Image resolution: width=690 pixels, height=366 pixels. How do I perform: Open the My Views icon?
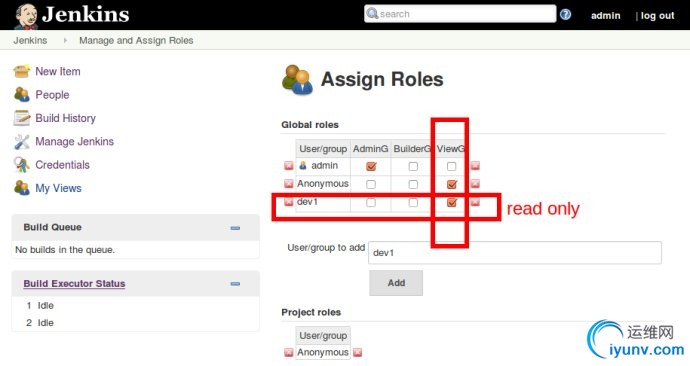click(22, 188)
